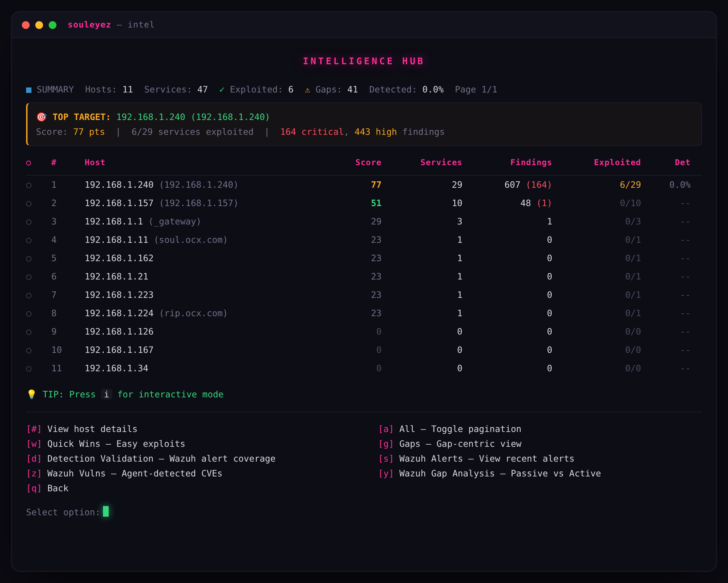Select radio circle for host 192.168.1.167
This screenshot has height=583, width=728.
pyautogui.click(x=29, y=350)
